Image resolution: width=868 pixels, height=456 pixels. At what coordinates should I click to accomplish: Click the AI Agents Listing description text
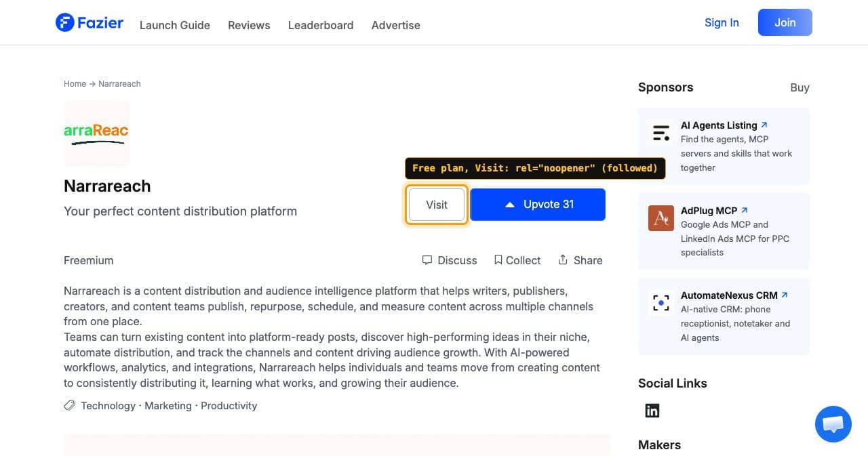[x=736, y=153]
